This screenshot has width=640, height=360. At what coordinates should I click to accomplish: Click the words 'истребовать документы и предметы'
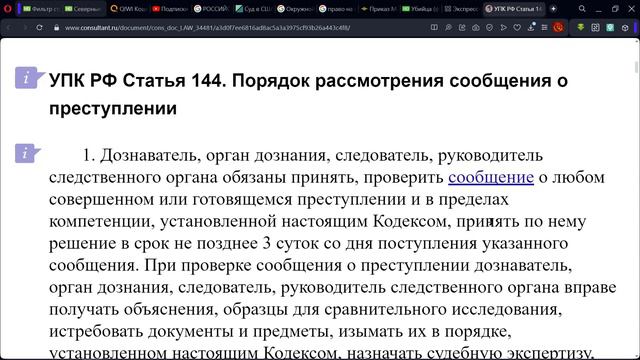(189, 332)
